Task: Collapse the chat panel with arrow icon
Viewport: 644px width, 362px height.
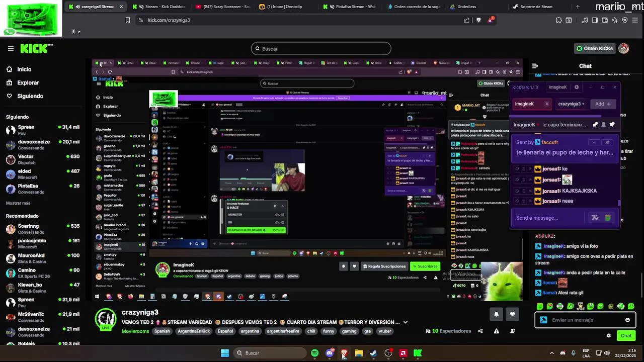Action: pyautogui.click(x=535, y=66)
